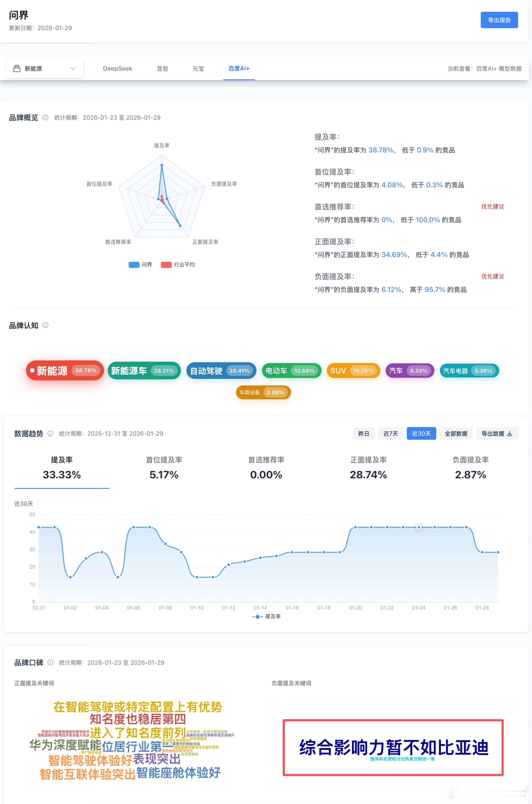The height and width of the screenshot is (804, 532).
Task: Click the car icon in 新能源 selector
Action: tap(17, 68)
